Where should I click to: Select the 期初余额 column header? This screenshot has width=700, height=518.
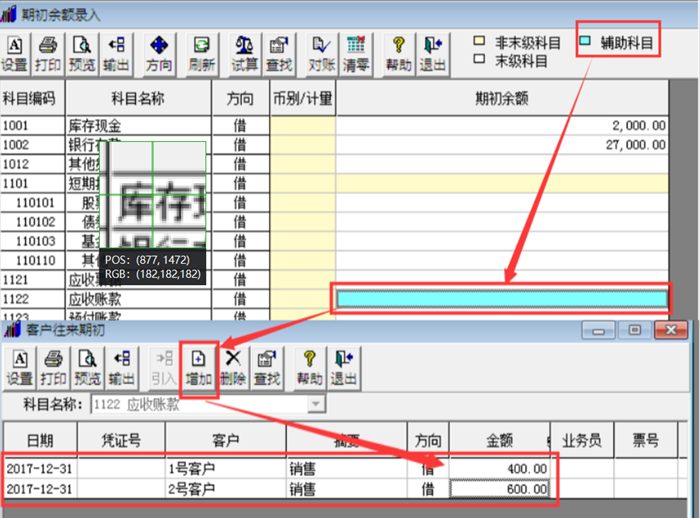[x=502, y=98]
